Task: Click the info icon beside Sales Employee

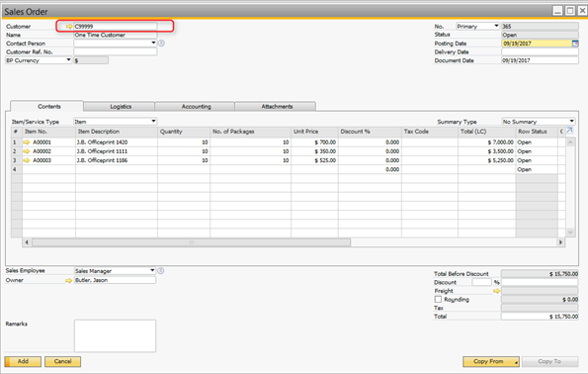Action: (x=160, y=271)
